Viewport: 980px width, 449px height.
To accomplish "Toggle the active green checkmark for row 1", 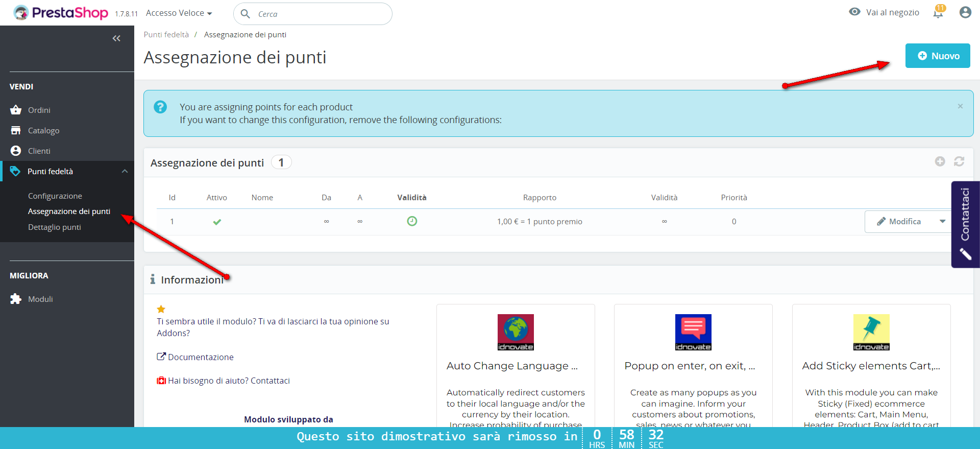I will (217, 222).
